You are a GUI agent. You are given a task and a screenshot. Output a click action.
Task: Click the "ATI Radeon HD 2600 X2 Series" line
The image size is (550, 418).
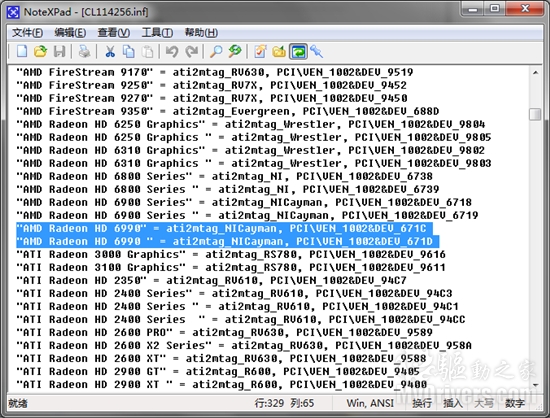244,345
